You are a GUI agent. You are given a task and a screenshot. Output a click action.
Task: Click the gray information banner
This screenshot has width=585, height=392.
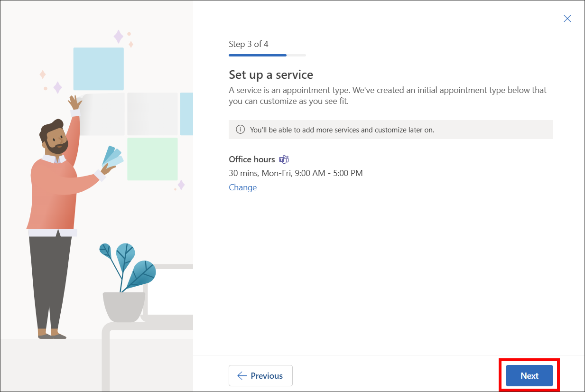(390, 129)
